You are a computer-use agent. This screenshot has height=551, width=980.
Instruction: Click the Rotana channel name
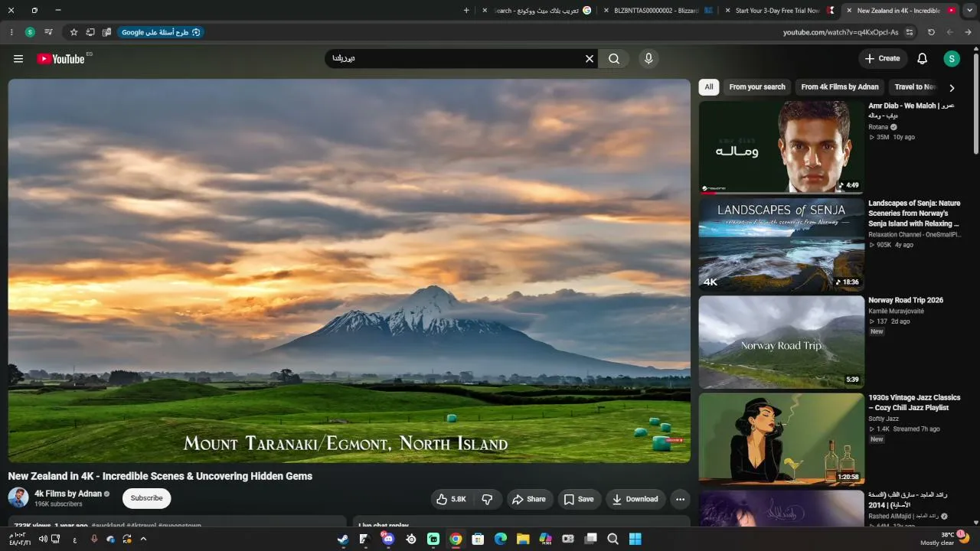point(878,127)
